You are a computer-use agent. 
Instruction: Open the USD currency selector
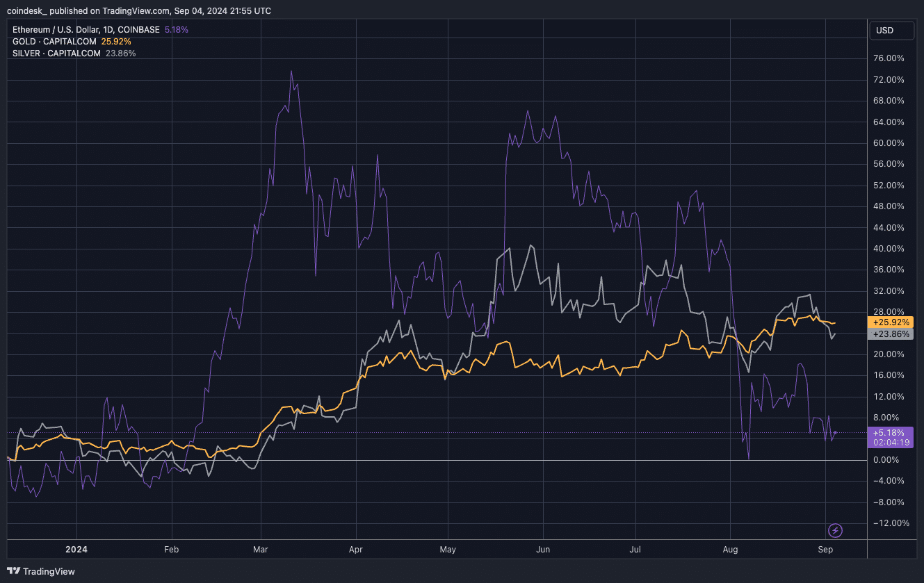point(892,31)
